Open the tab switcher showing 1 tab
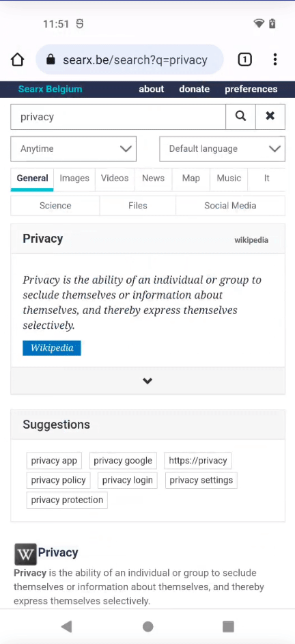 [x=244, y=60]
